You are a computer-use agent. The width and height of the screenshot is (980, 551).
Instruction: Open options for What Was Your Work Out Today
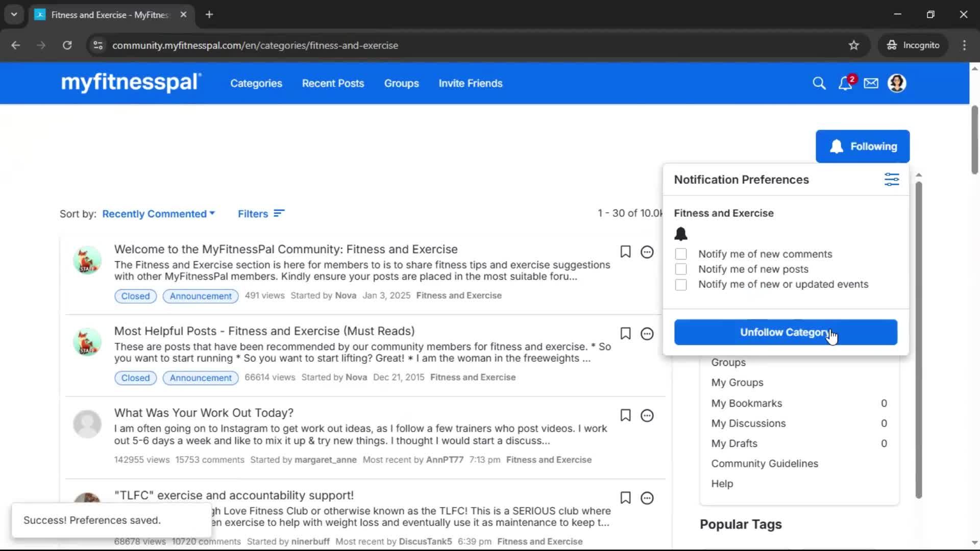tap(647, 416)
